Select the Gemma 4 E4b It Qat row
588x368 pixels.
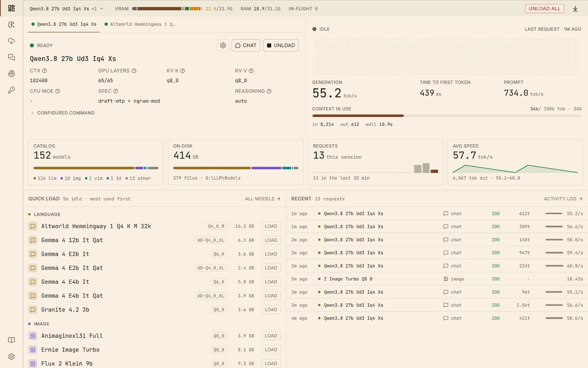154,296
